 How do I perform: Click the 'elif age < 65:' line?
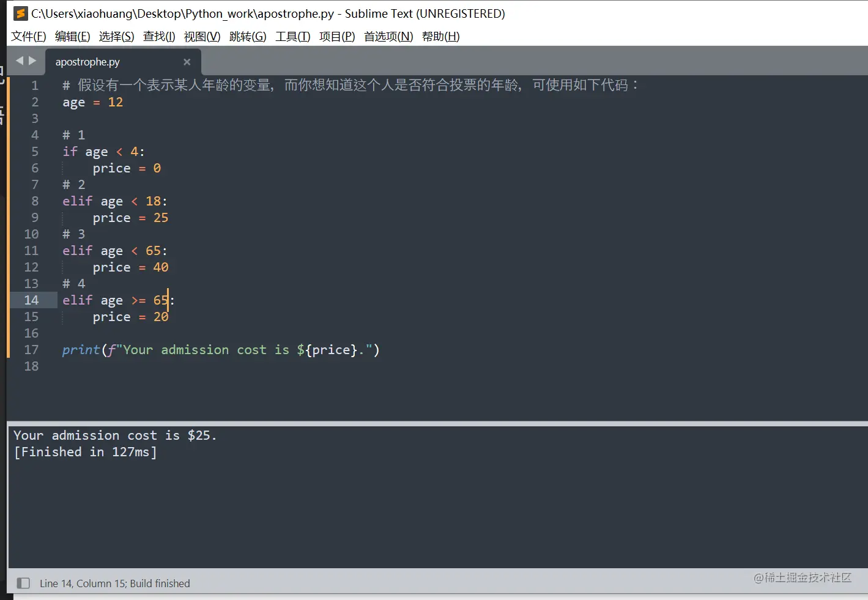click(x=115, y=251)
